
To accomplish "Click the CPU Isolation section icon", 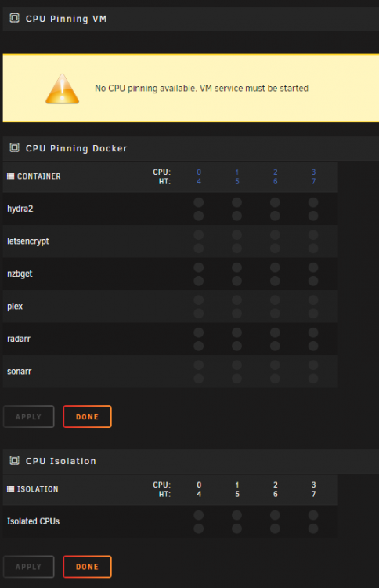I will (14, 460).
